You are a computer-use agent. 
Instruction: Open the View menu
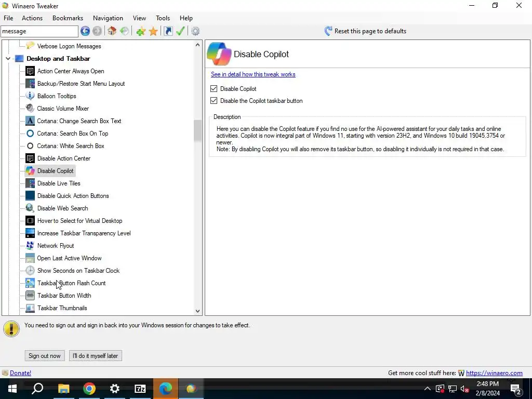click(x=139, y=18)
